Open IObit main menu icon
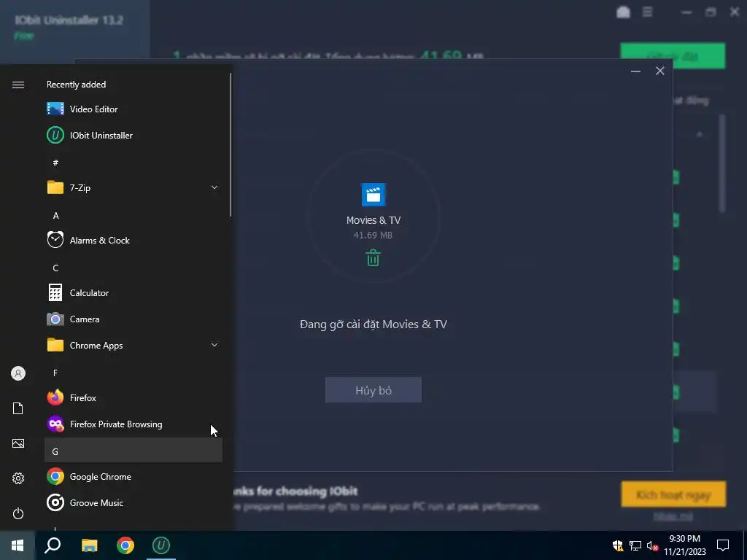Viewport: 747px width, 560px height. (x=648, y=12)
